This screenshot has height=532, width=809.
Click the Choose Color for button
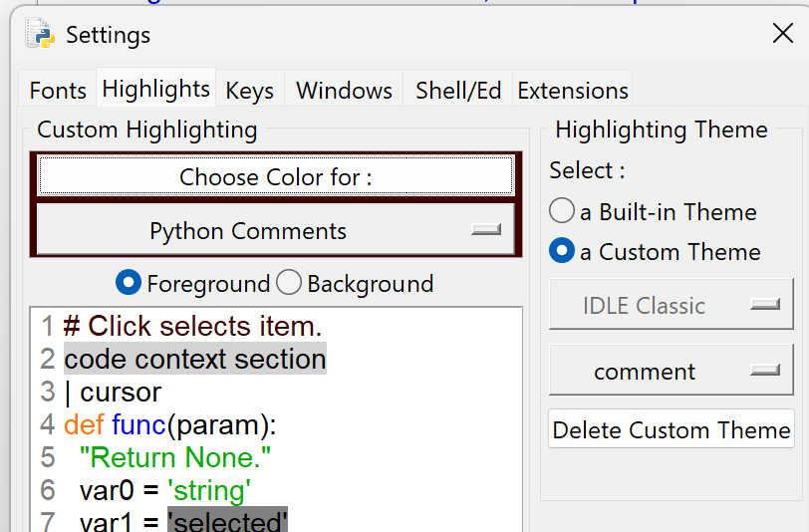275,177
